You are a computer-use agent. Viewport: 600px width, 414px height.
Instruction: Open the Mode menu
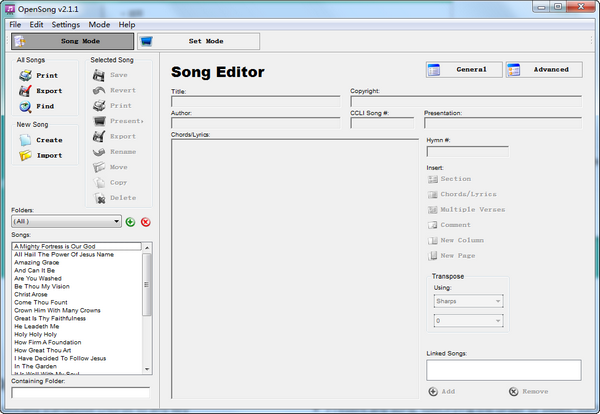[x=99, y=24]
